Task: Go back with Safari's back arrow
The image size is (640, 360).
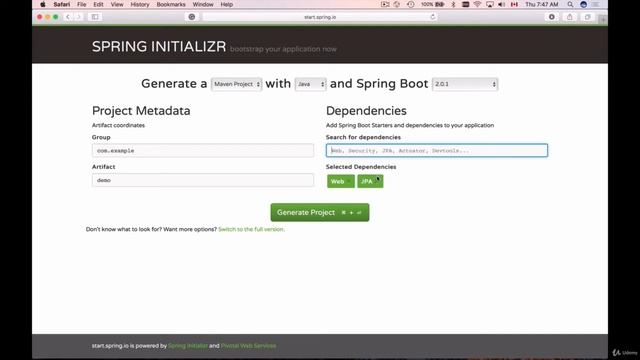Action: pyautogui.click(x=68, y=17)
